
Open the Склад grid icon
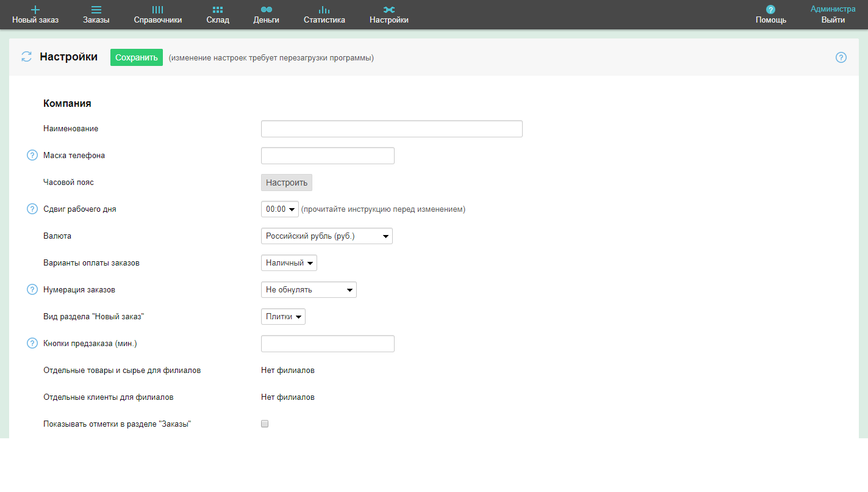[x=218, y=9]
